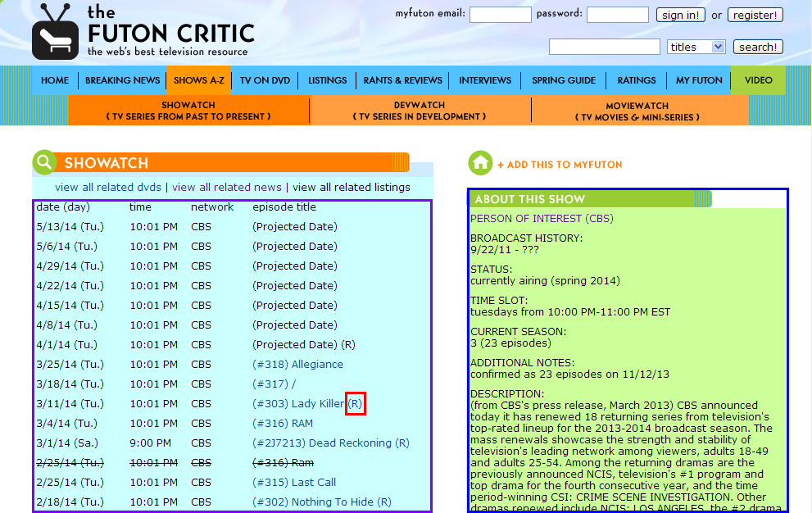
Task: Open the LISTINGS nav tab
Action: [x=327, y=80]
